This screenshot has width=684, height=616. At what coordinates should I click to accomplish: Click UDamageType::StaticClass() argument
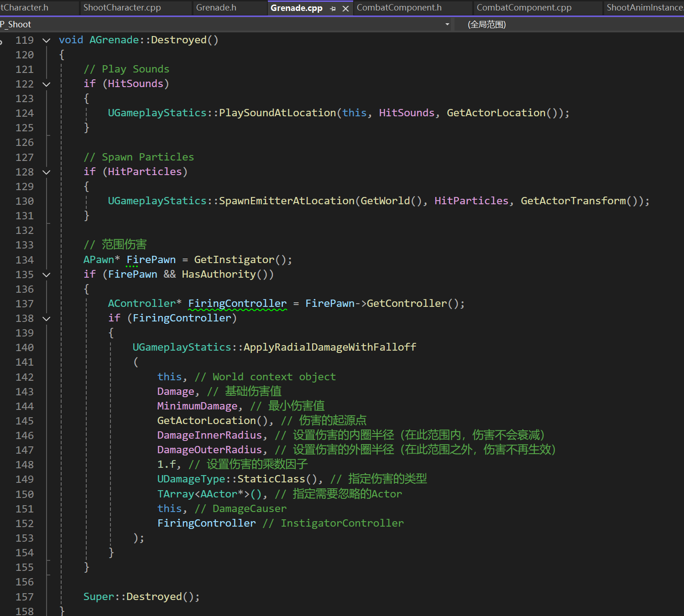coord(237,479)
